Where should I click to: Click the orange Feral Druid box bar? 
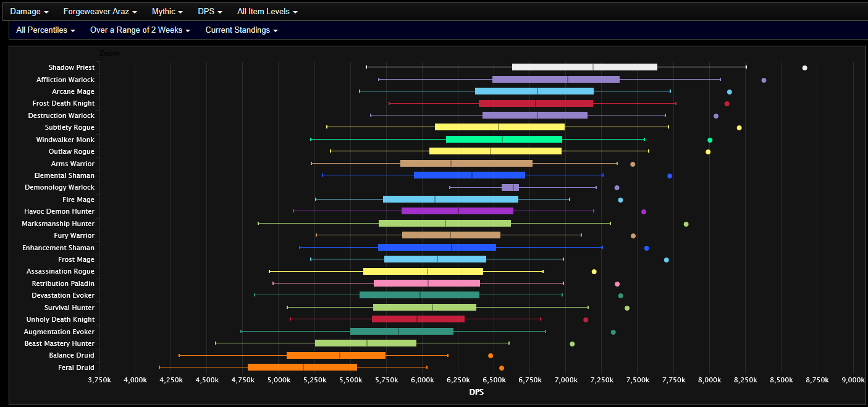tap(302, 367)
